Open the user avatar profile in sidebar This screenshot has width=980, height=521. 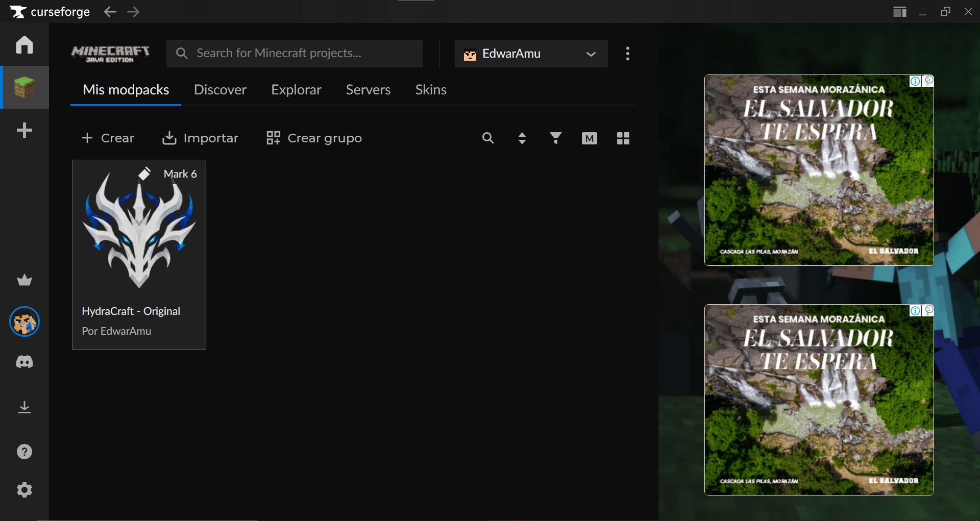[x=24, y=321]
